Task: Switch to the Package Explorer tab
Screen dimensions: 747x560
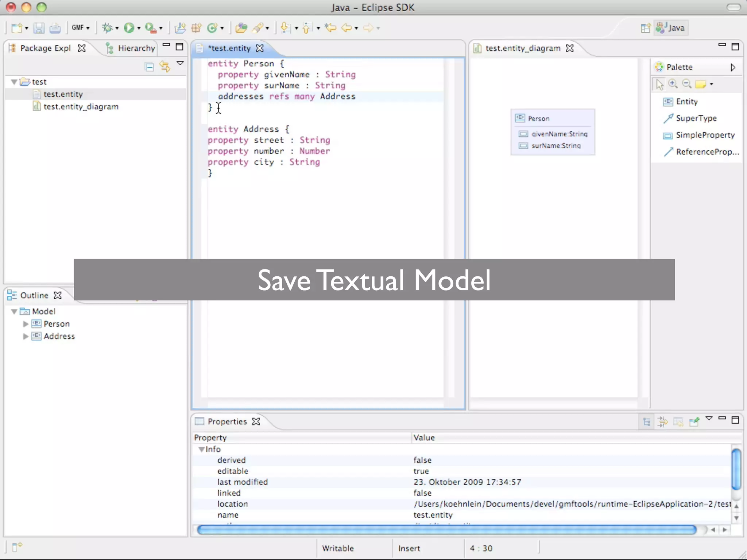Action: point(46,48)
